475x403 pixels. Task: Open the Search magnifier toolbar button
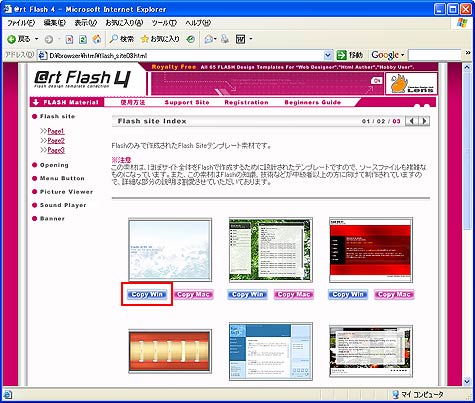click(122, 39)
